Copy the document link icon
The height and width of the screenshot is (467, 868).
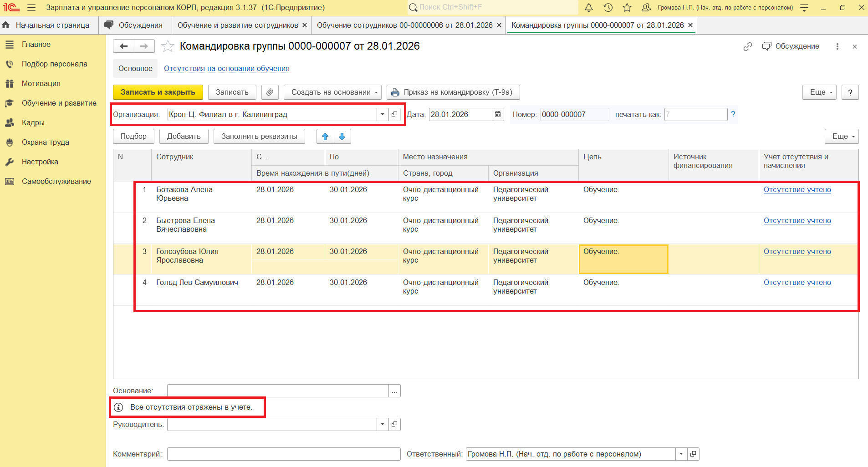coord(747,46)
